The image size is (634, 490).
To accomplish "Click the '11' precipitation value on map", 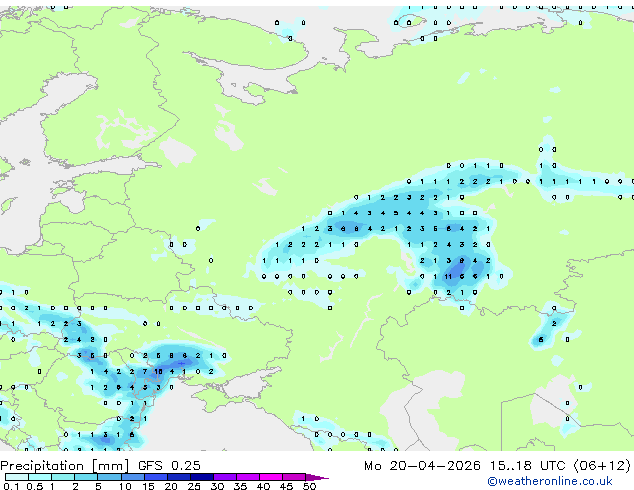I will (448, 277).
